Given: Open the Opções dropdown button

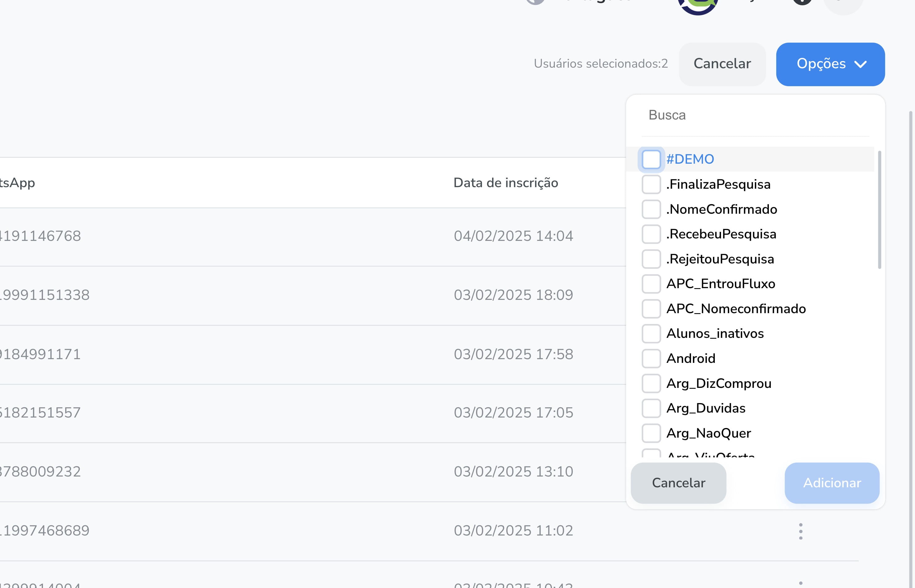Looking at the screenshot, I should (830, 64).
